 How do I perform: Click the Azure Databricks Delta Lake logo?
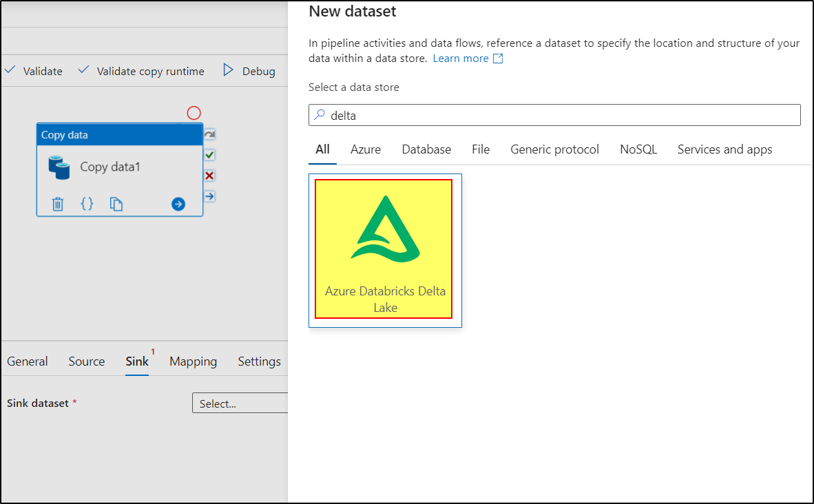(x=385, y=229)
